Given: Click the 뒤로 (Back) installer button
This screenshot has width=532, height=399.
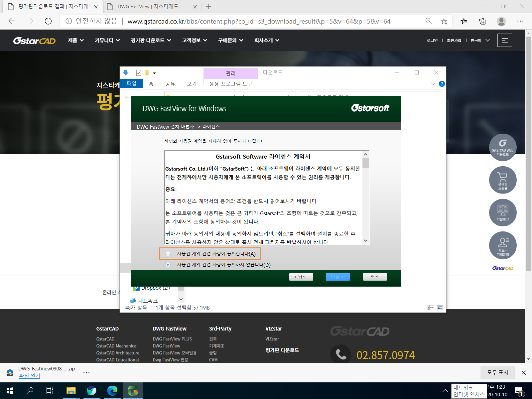Looking at the screenshot, I should click(301, 277).
